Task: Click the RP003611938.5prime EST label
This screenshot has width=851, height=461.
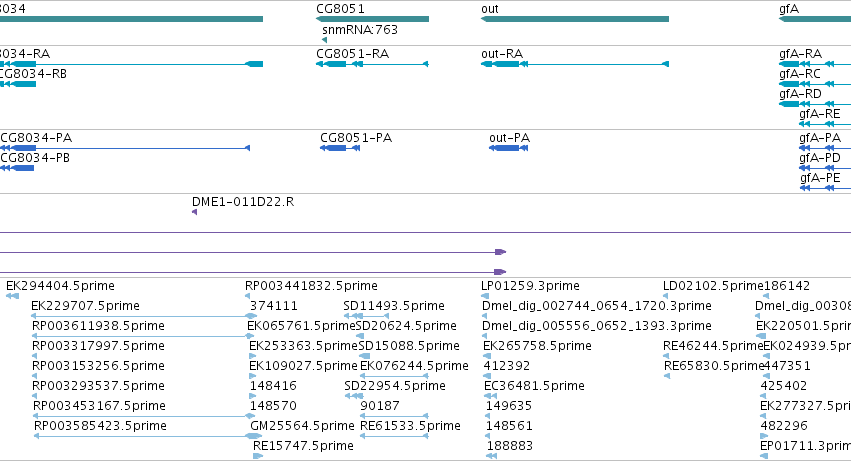Action: 98,326
